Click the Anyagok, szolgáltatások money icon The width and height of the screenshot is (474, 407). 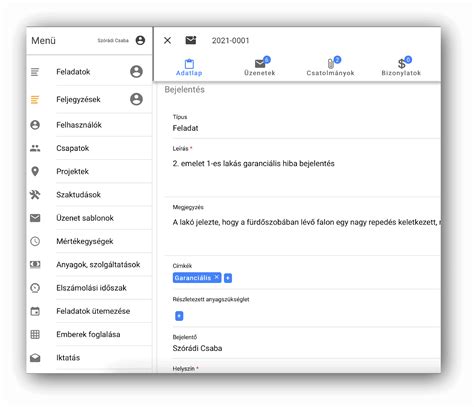tap(35, 265)
